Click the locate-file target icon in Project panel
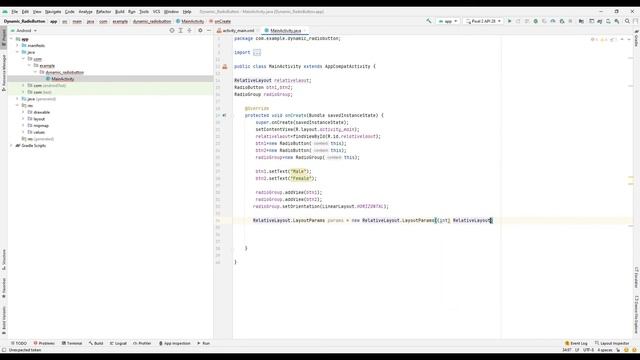Image resolution: width=640 pixels, height=360 pixels. pyautogui.click(x=172, y=30)
